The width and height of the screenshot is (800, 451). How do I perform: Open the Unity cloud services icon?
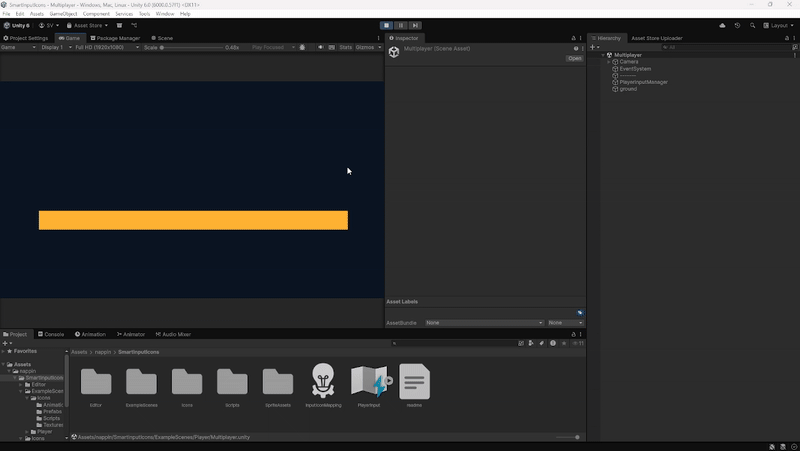[x=722, y=26]
